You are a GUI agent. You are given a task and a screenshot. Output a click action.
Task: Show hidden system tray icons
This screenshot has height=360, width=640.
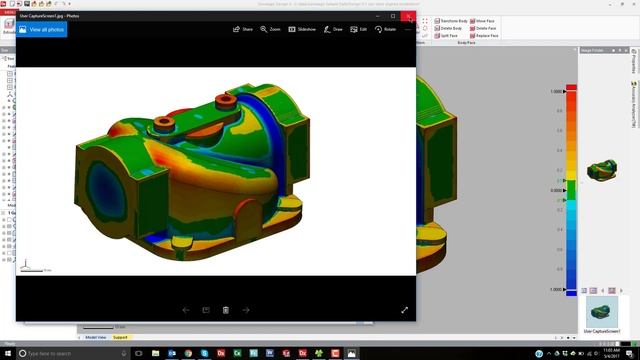tap(549, 353)
